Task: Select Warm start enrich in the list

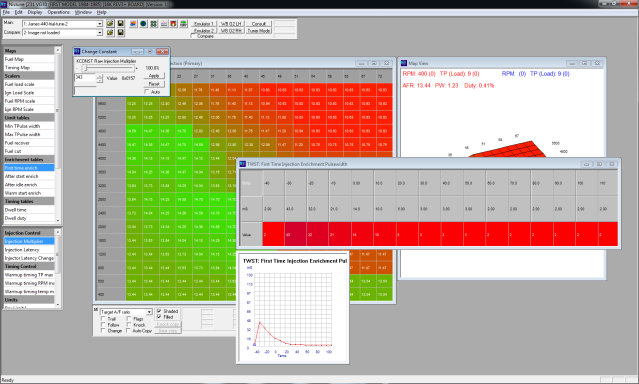Action: (29, 193)
